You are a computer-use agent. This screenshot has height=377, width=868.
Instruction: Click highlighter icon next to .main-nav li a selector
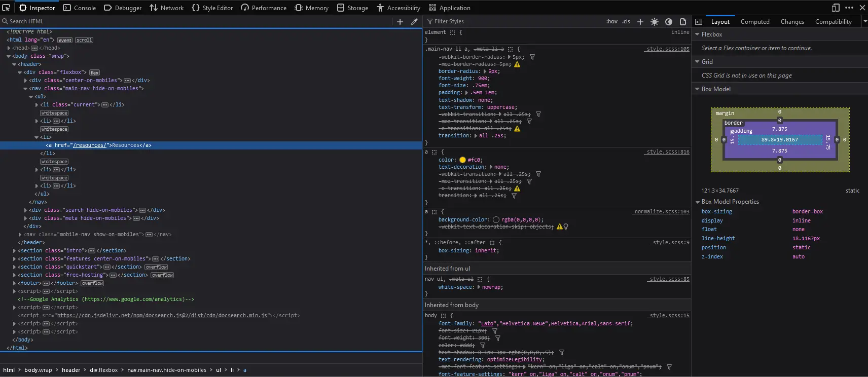coord(510,49)
